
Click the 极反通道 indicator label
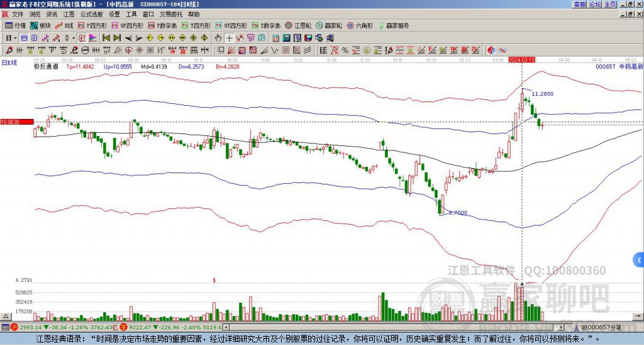coord(46,67)
